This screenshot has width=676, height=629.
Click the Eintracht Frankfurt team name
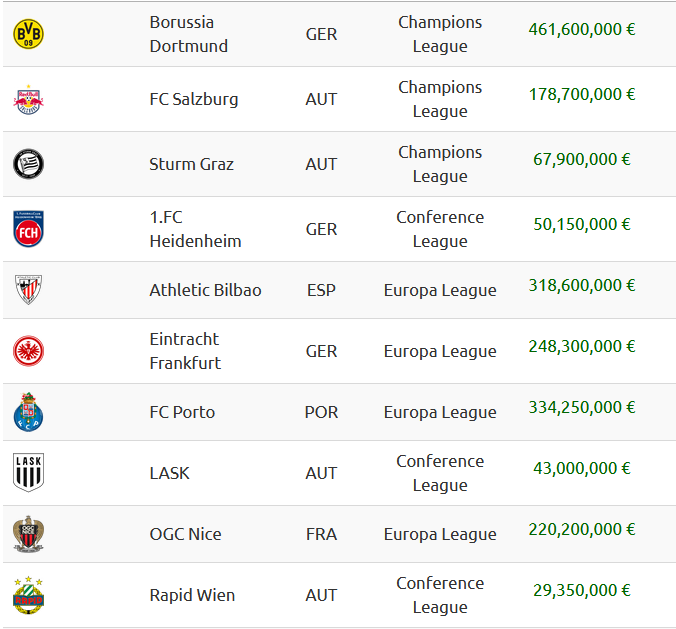coord(185,351)
